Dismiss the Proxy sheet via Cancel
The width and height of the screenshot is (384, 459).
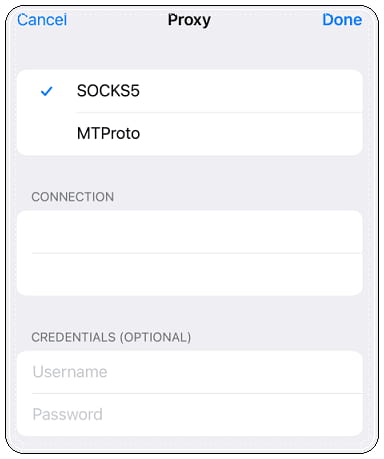[x=42, y=20]
